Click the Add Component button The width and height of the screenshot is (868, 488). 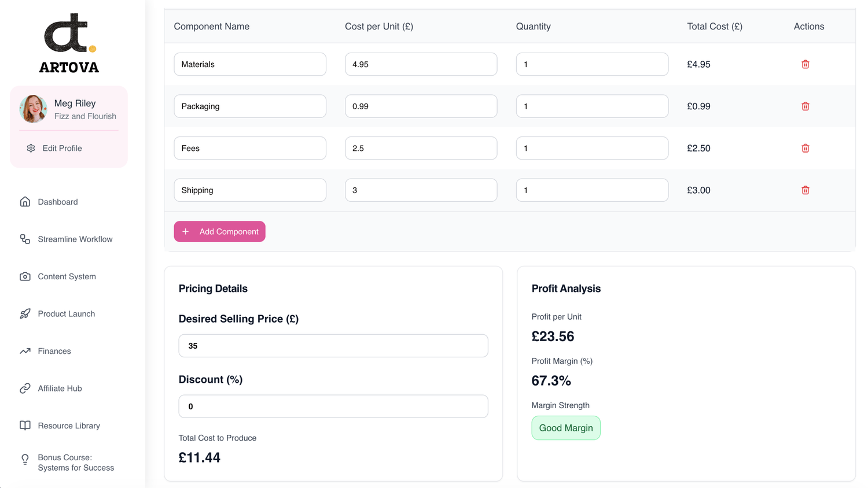pos(219,231)
